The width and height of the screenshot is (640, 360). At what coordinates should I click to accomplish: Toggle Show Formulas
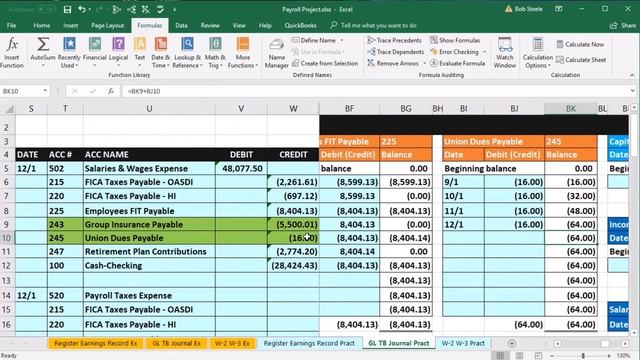455,40
